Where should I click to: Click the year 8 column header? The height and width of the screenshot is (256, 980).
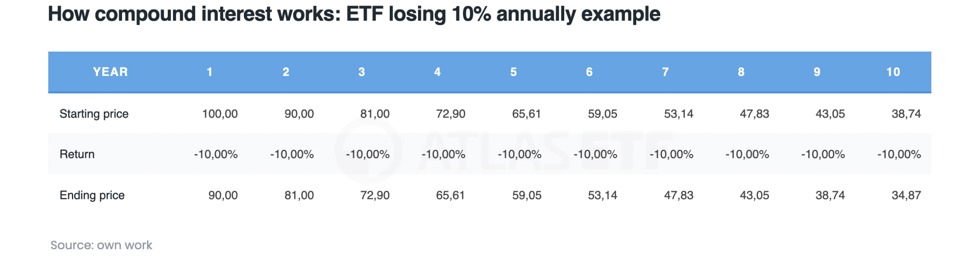pyautogui.click(x=741, y=72)
